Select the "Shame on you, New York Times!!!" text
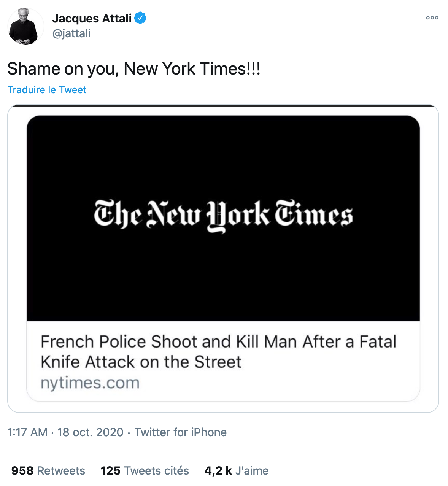Image resolution: width=448 pixels, height=486 pixels. [133, 69]
